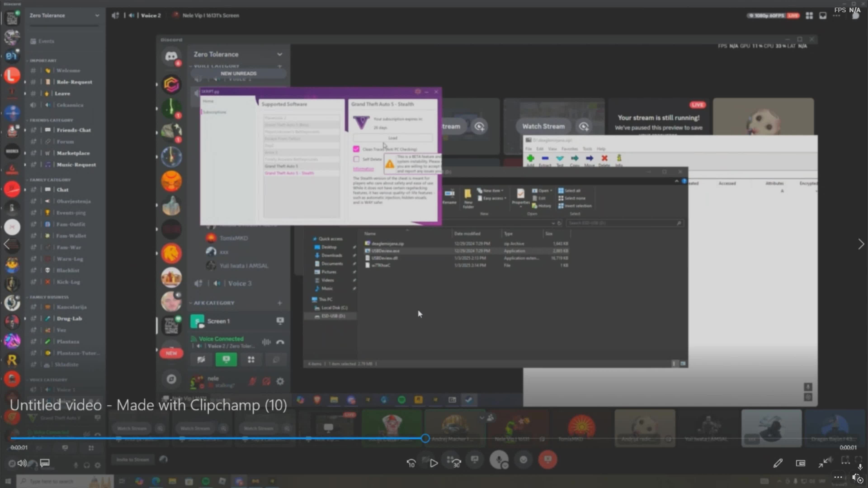Screen dimensions: 868x488
Task: Play the video
Action: click(434, 463)
